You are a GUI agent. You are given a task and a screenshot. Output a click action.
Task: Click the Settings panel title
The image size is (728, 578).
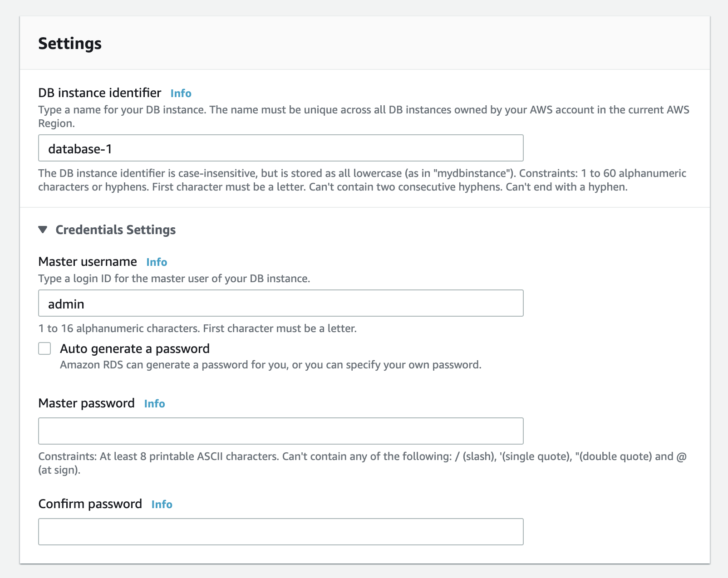(x=70, y=44)
